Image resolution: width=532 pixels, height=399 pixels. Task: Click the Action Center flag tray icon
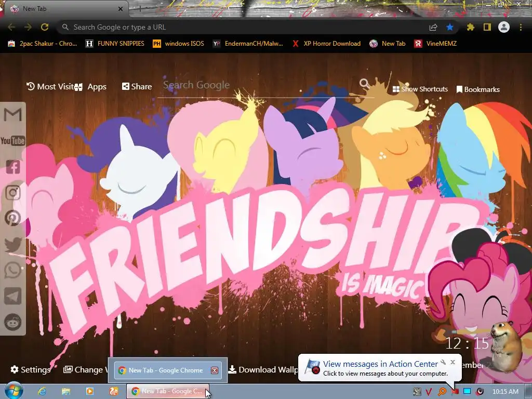point(455,392)
